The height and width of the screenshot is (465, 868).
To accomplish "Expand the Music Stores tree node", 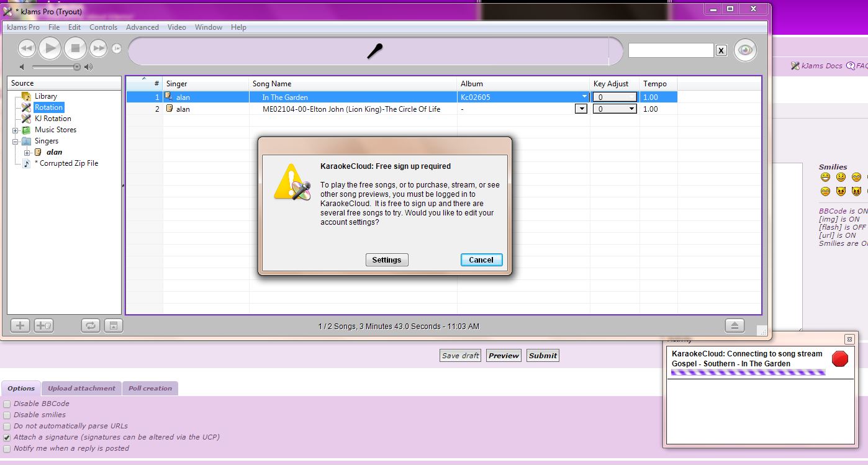I will tap(16, 130).
